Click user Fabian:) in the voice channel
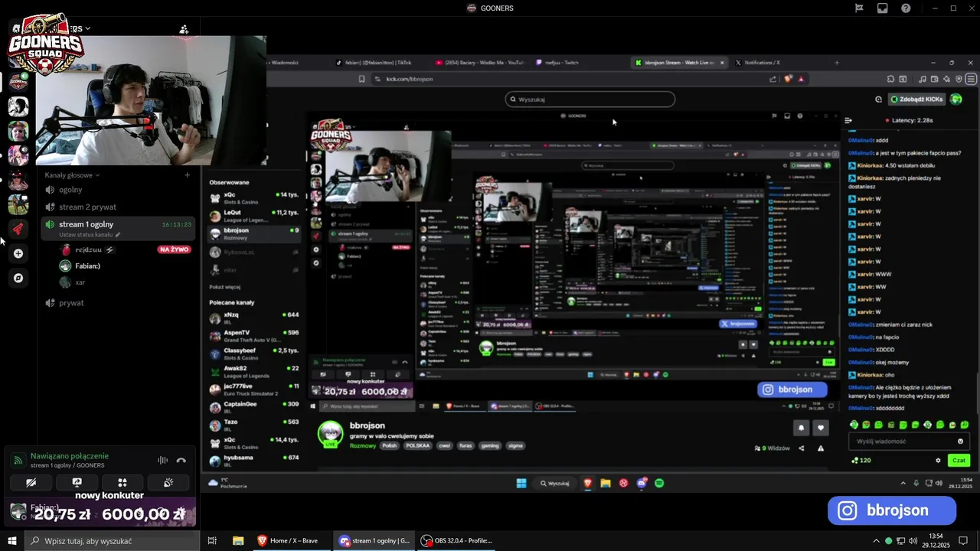 point(80,266)
